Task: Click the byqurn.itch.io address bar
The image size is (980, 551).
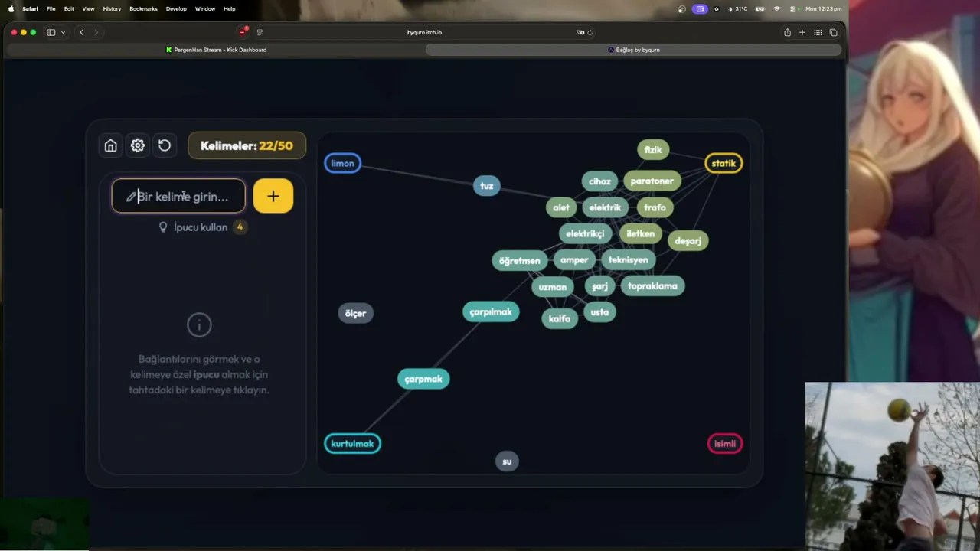Action: [x=424, y=32]
